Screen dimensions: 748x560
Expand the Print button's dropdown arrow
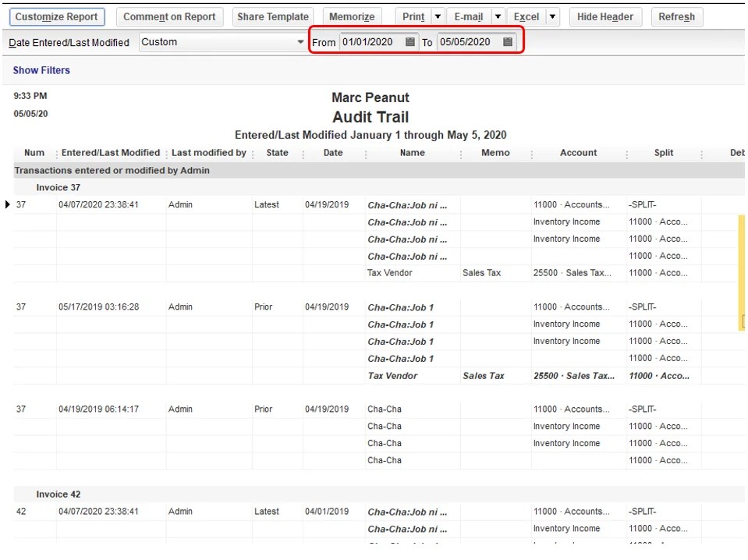(x=438, y=16)
